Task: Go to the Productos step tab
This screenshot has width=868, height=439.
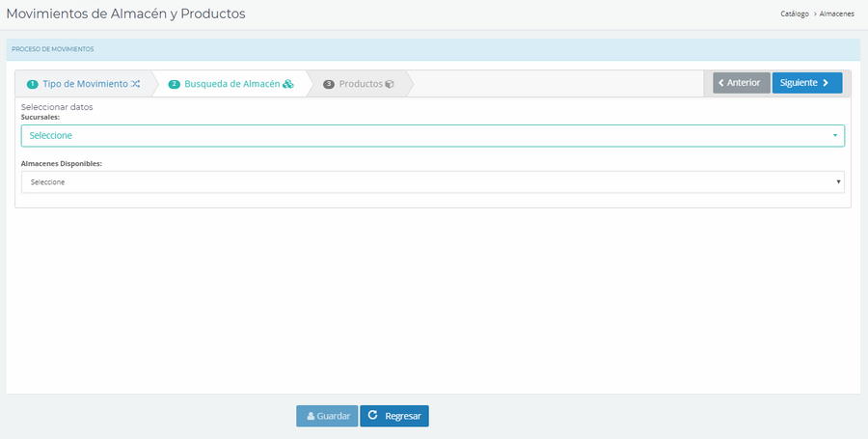Action: (361, 84)
